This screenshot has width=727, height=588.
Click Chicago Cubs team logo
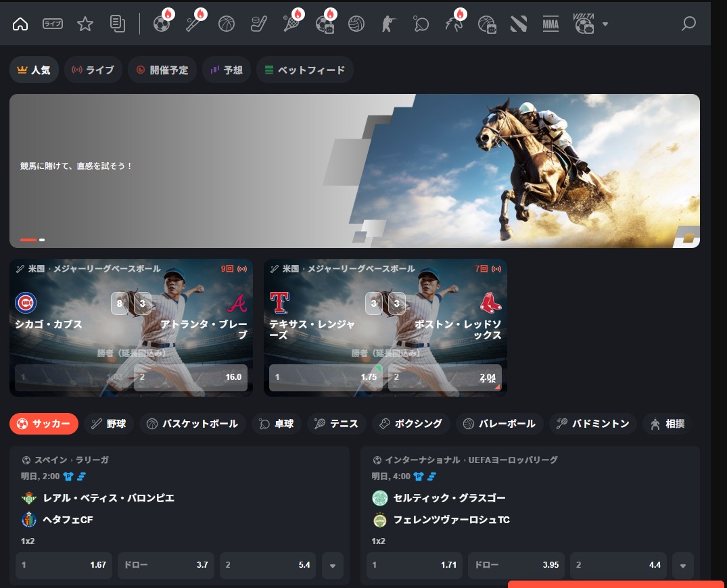tap(26, 303)
